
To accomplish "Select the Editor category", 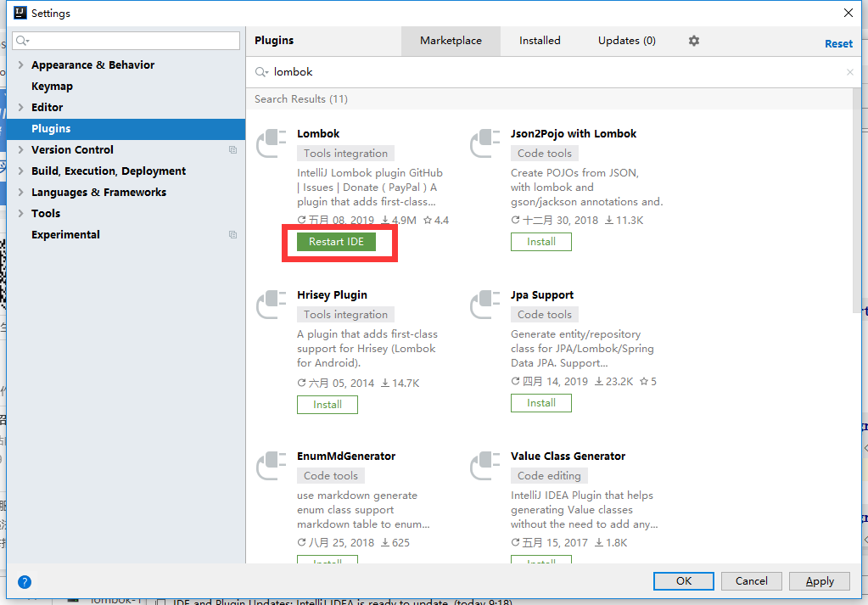I will point(47,108).
